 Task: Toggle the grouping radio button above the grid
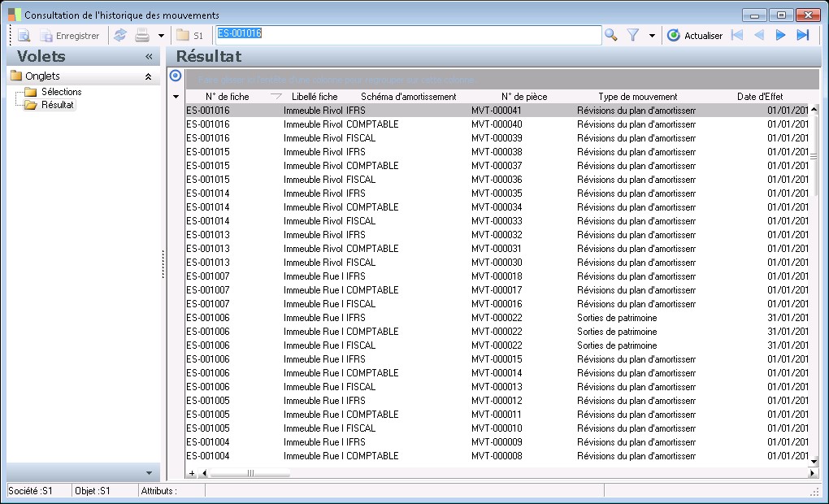click(x=175, y=76)
